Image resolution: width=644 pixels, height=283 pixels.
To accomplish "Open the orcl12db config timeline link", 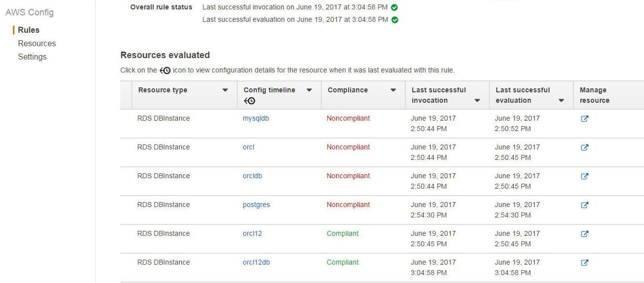I will click(256, 263).
